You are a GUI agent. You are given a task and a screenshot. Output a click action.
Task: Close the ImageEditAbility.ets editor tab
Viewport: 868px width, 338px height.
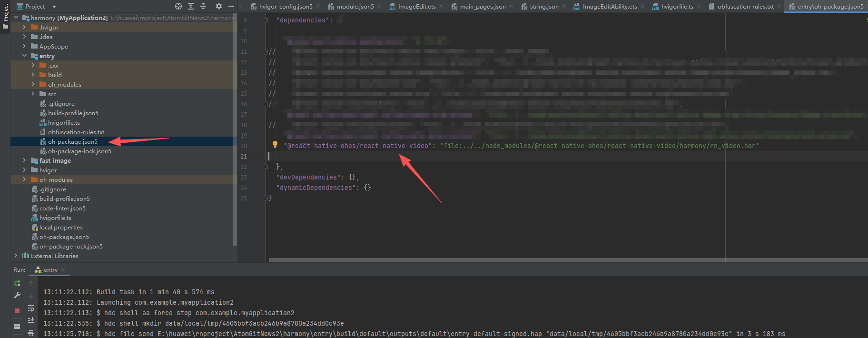(x=642, y=7)
